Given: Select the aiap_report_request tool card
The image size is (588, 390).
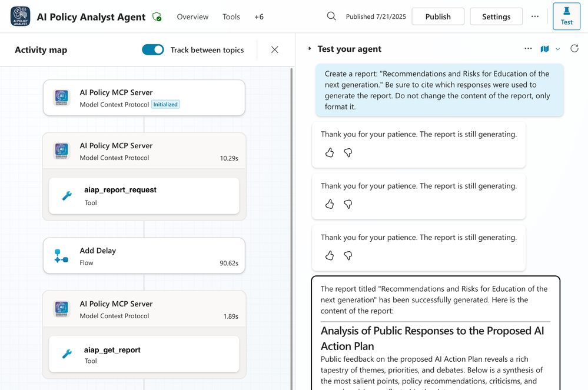Looking at the screenshot, I should point(144,196).
